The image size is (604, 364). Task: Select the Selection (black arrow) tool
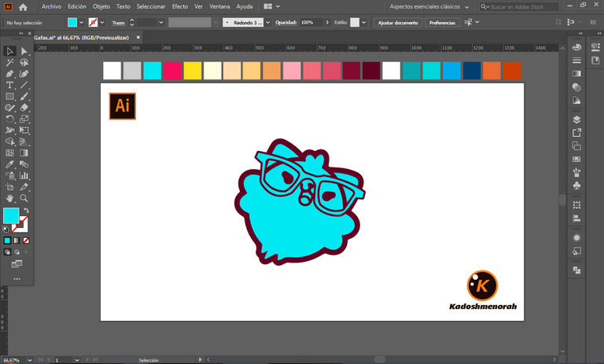[9, 51]
